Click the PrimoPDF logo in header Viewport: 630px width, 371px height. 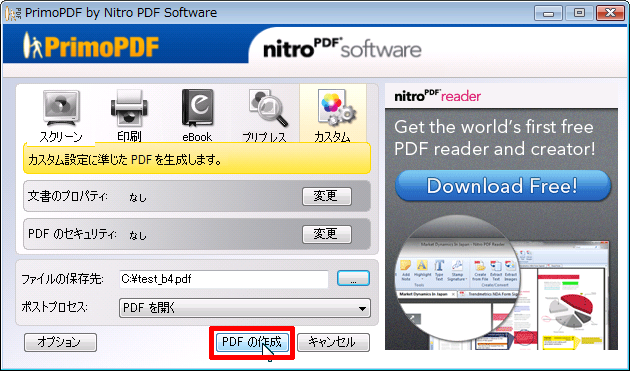91,45
